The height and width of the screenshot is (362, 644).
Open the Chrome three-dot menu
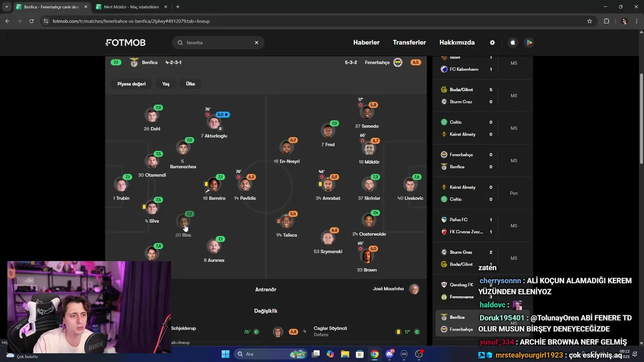[x=637, y=21]
